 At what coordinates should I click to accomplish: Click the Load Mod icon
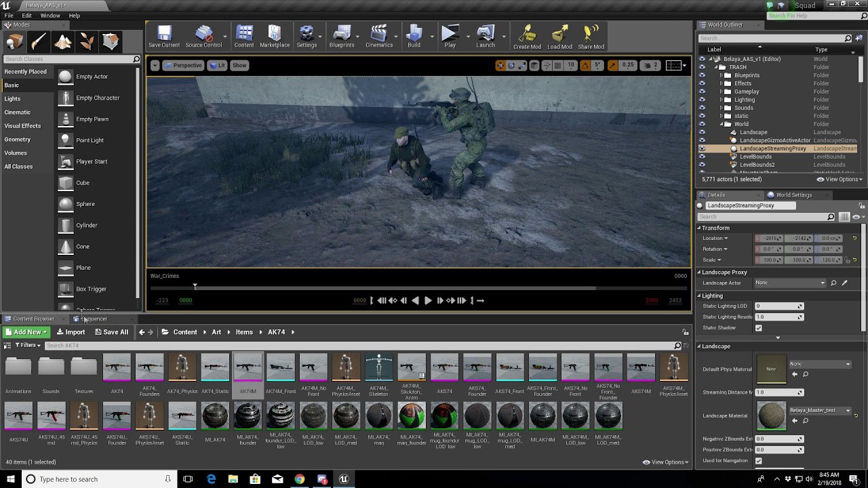click(x=559, y=37)
